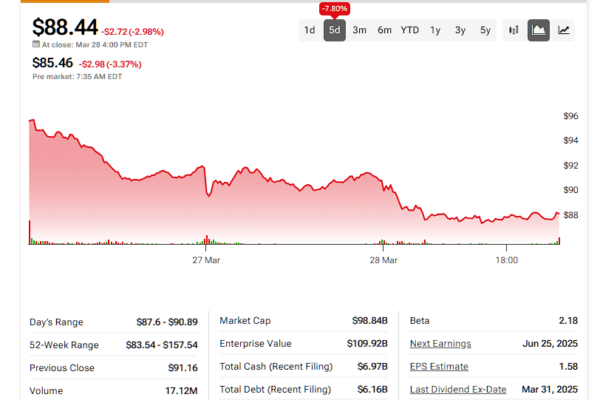Select the 3y time range
This screenshot has height=400, width=600.
tap(460, 30)
